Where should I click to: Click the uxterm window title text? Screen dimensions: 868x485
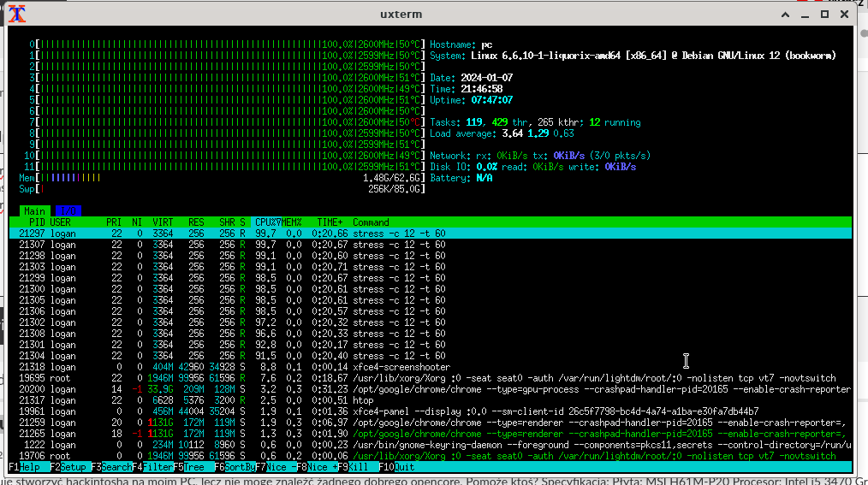click(x=401, y=15)
